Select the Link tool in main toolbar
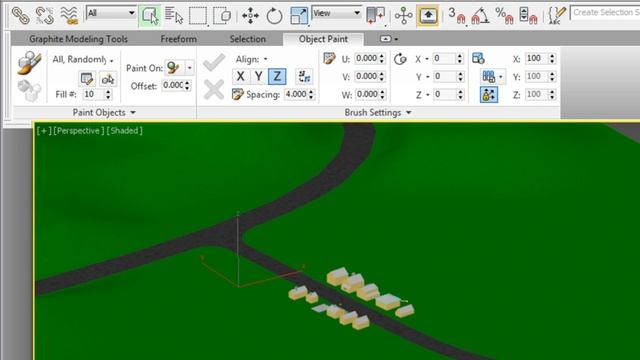 (20, 16)
